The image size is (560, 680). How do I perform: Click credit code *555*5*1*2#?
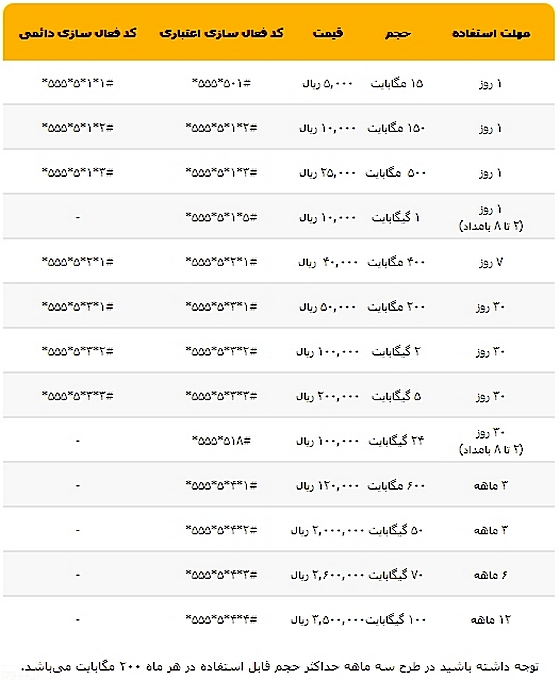[x=221, y=128]
